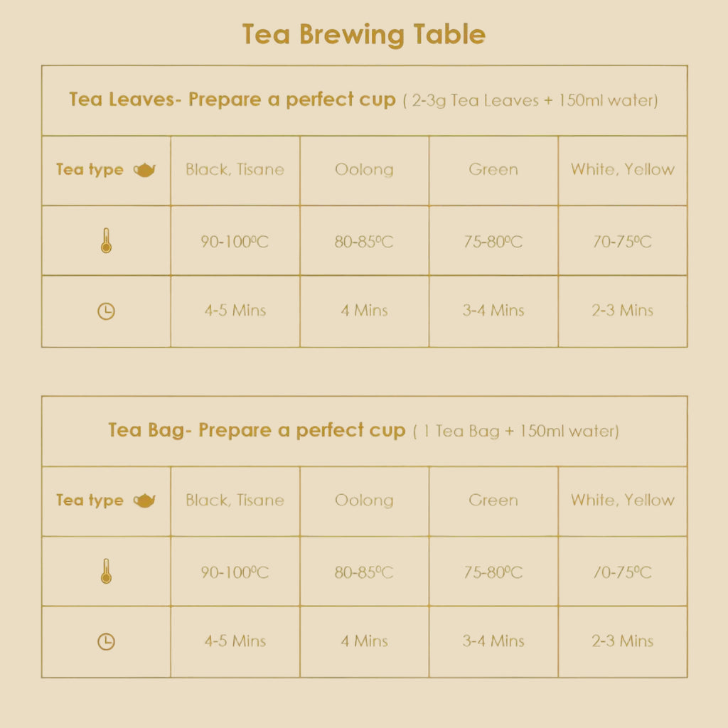Select "Black, Tisane" cell in Tea Leaves table

235,170
